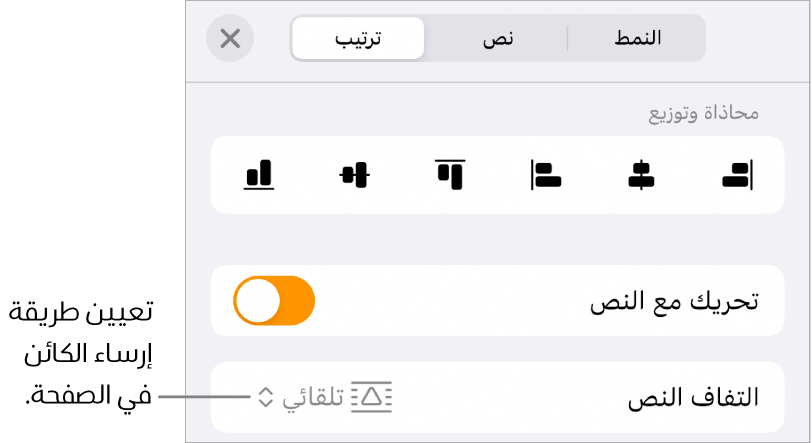Screen dimensions: 812x443
Task: Open the تلقائي text wrap value
Action: tap(312, 397)
